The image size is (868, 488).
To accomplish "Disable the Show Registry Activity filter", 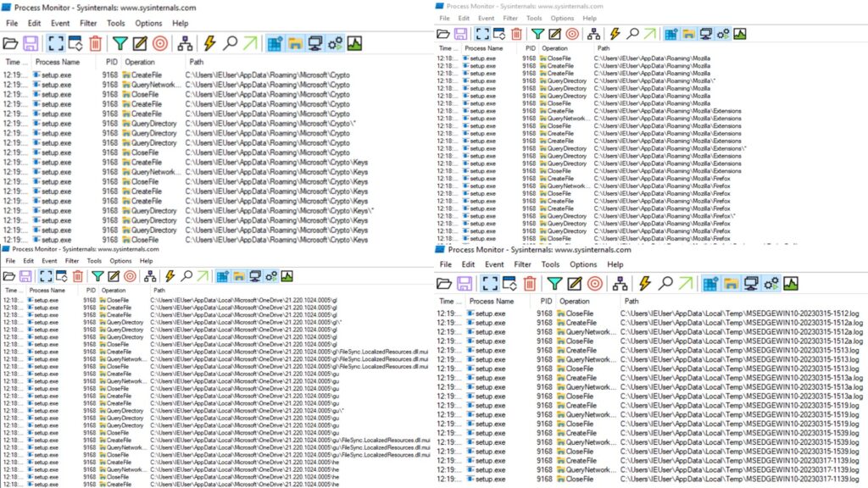I will 274,42.
